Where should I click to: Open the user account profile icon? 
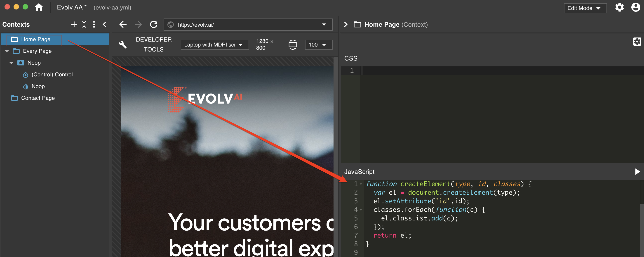(636, 7)
